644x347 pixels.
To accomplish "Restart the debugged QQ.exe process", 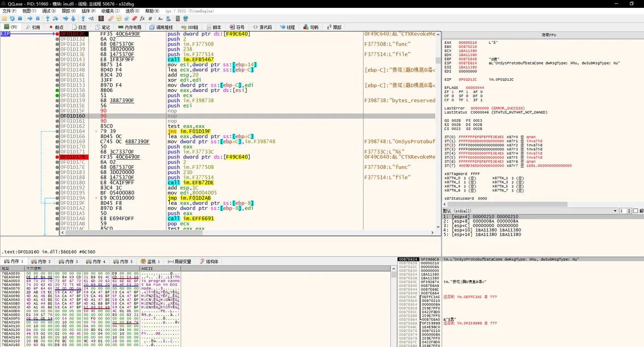I will [x=12, y=19].
